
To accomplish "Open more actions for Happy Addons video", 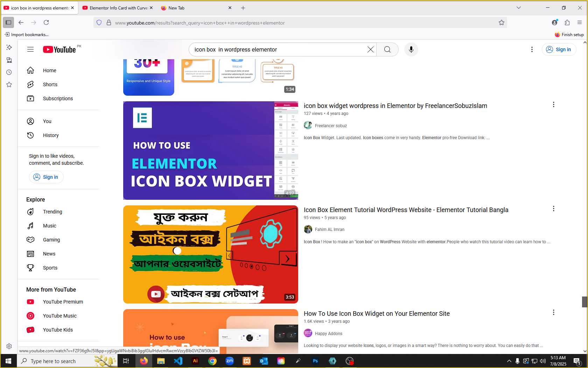I will point(553,312).
